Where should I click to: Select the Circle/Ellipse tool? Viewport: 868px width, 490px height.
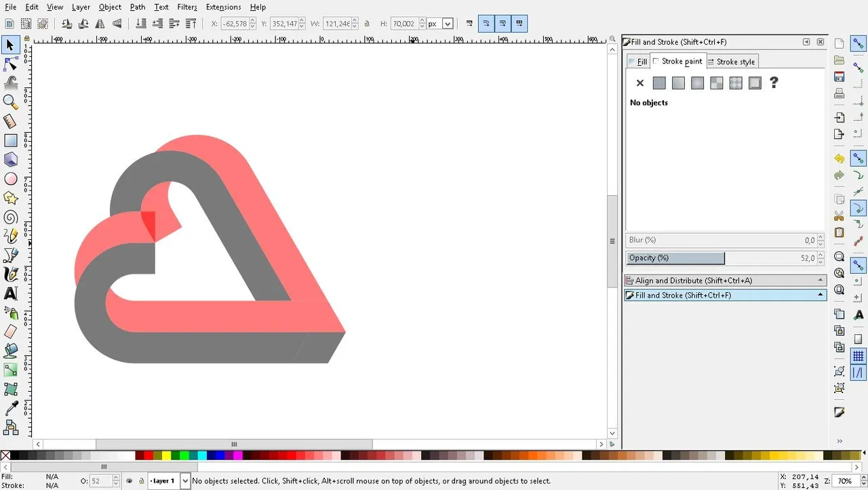10,179
